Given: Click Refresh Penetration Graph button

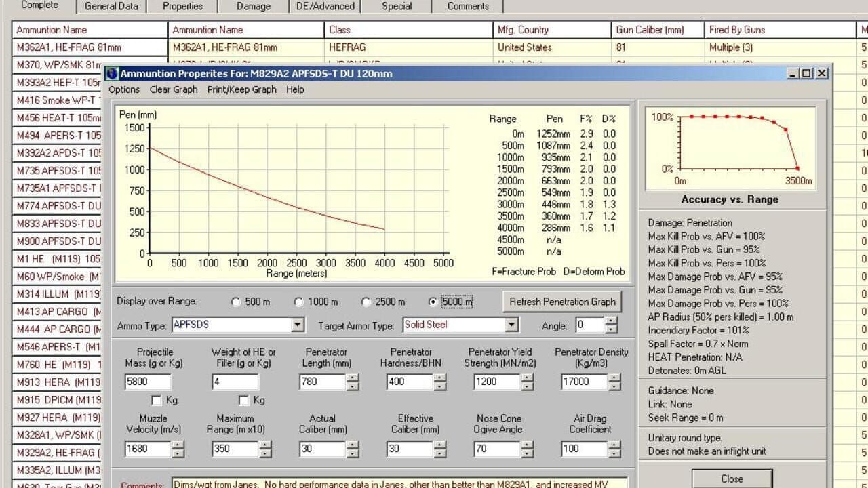Looking at the screenshot, I should click(x=562, y=302).
